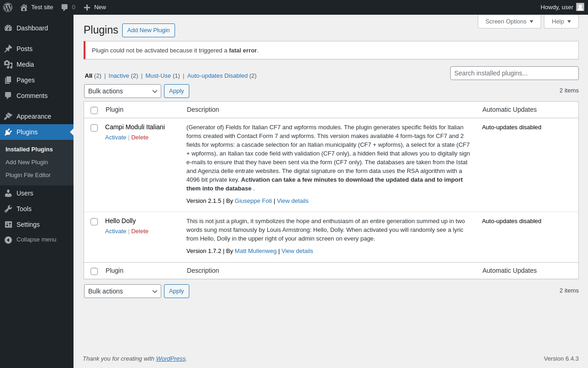The height and width of the screenshot is (368, 588).
Task: Click the Campi Moduli Italiani plugin name
Action: (135, 127)
